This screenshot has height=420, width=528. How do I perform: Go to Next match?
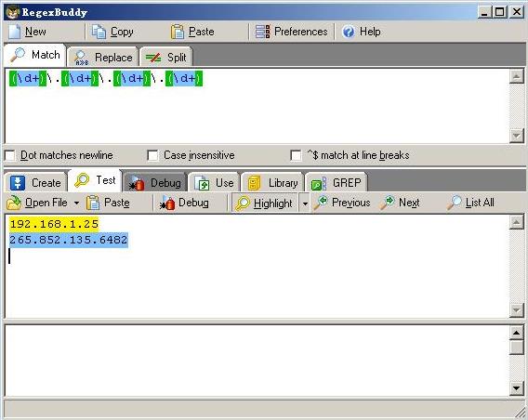(x=400, y=203)
